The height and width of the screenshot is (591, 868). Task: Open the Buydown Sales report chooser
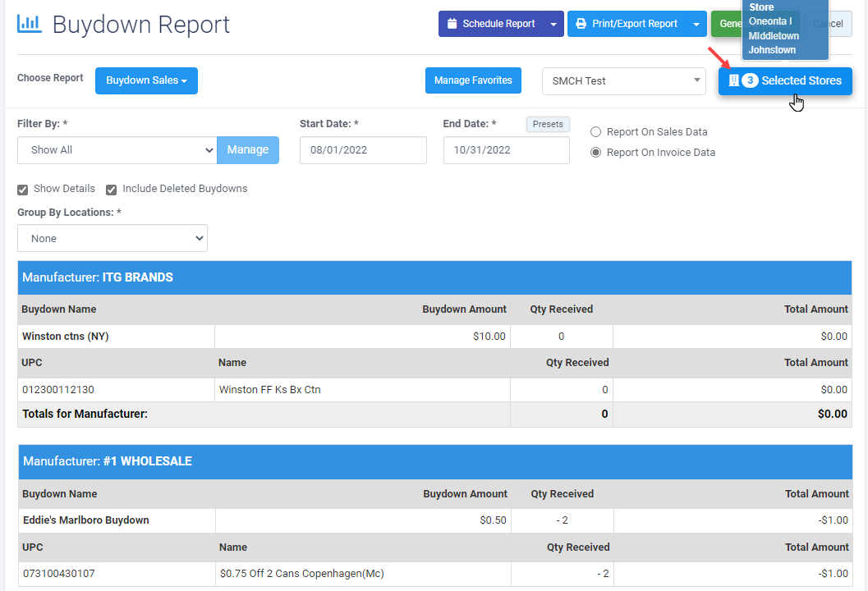coord(146,80)
